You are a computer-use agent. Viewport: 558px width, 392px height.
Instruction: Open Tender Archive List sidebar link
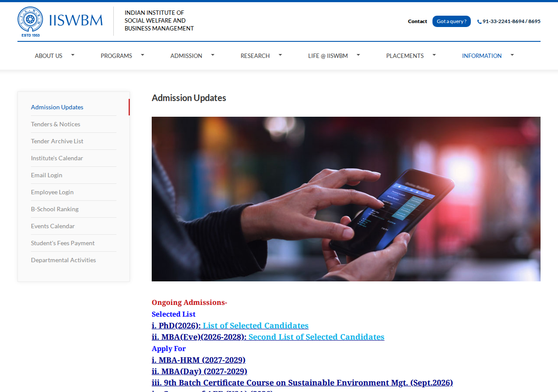[x=57, y=141]
